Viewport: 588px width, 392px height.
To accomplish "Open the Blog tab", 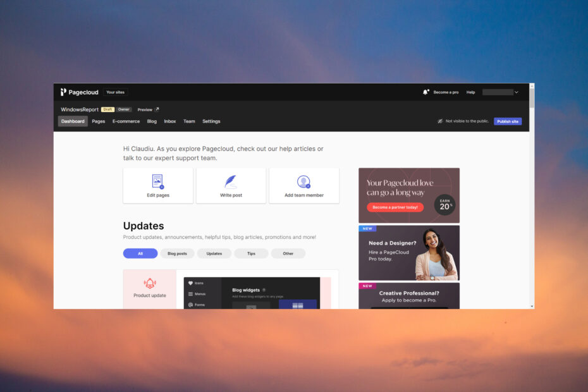I will click(x=152, y=121).
